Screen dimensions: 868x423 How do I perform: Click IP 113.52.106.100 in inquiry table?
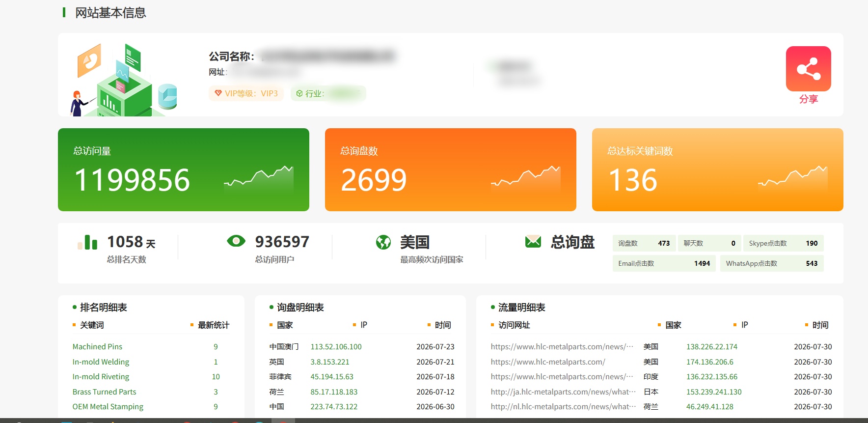(336, 347)
